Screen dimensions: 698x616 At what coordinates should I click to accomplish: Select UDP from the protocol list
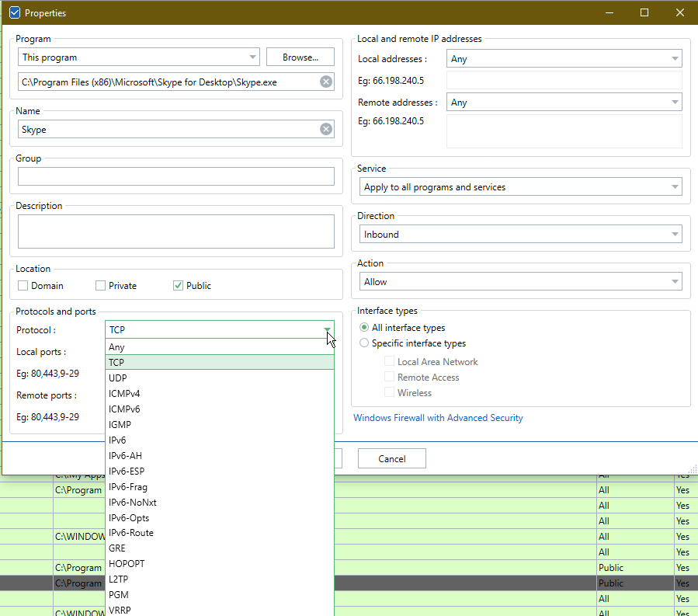(x=117, y=378)
